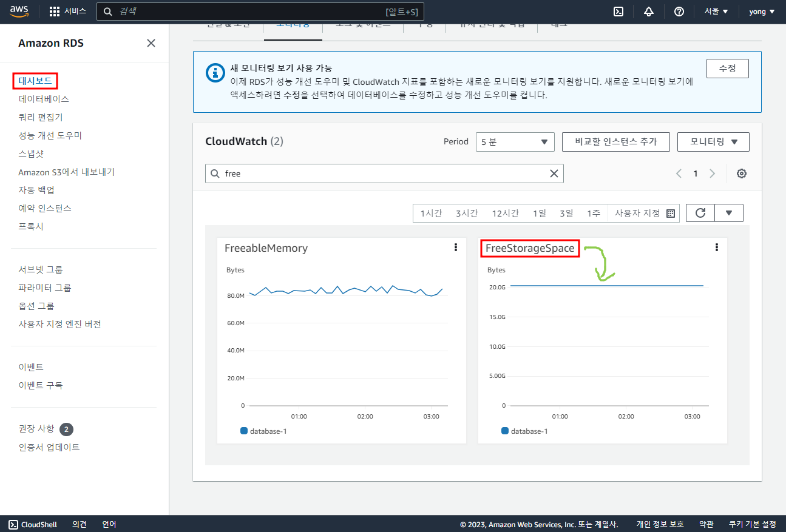This screenshot has height=532, width=786.
Task: Open 이벤트 구독 in the sidebar
Action: pos(41,385)
